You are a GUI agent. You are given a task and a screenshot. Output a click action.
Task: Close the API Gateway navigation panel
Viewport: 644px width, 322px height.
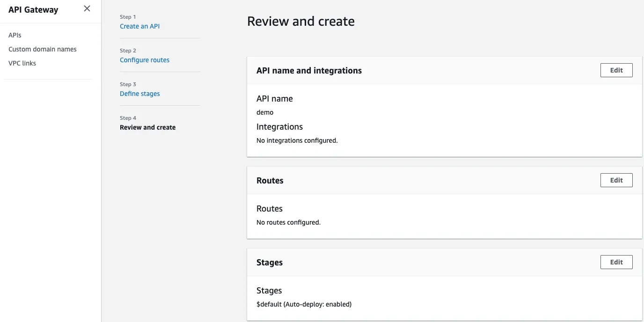pos(87,8)
